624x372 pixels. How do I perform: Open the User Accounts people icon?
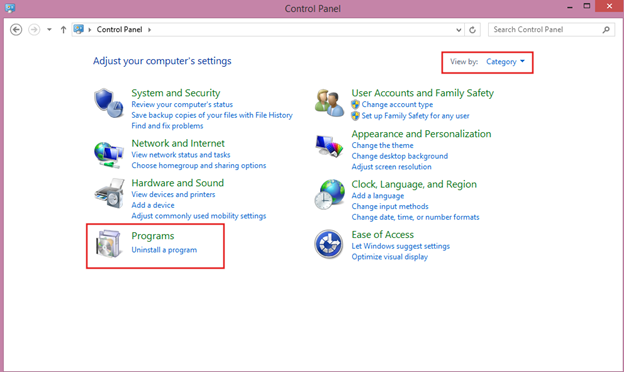pos(329,103)
